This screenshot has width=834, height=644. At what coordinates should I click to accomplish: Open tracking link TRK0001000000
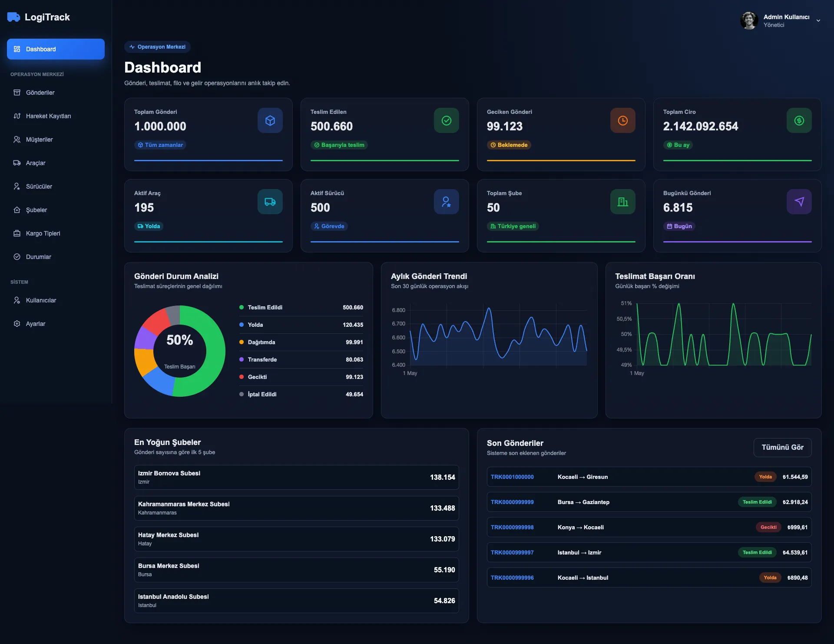click(512, 477)
